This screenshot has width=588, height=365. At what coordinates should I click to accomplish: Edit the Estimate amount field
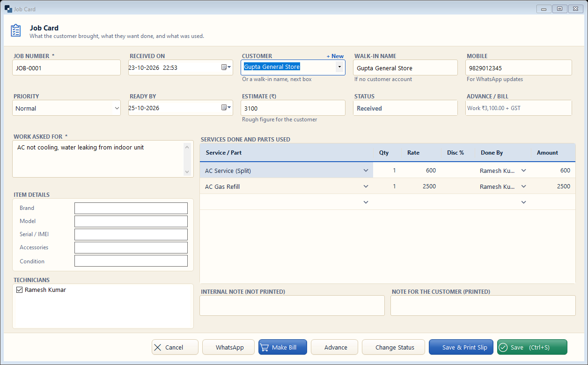click(x=293, y=108)
